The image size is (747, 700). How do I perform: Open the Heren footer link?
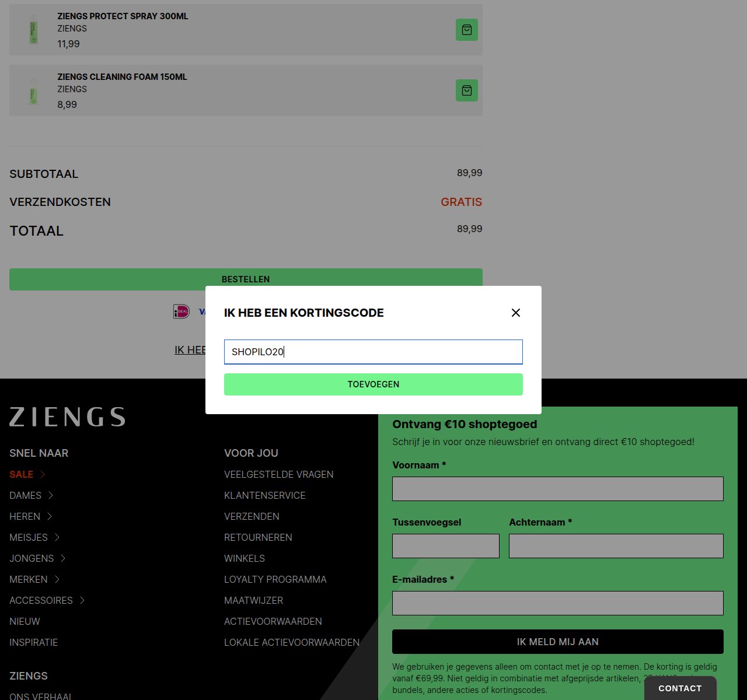(25, 516)
